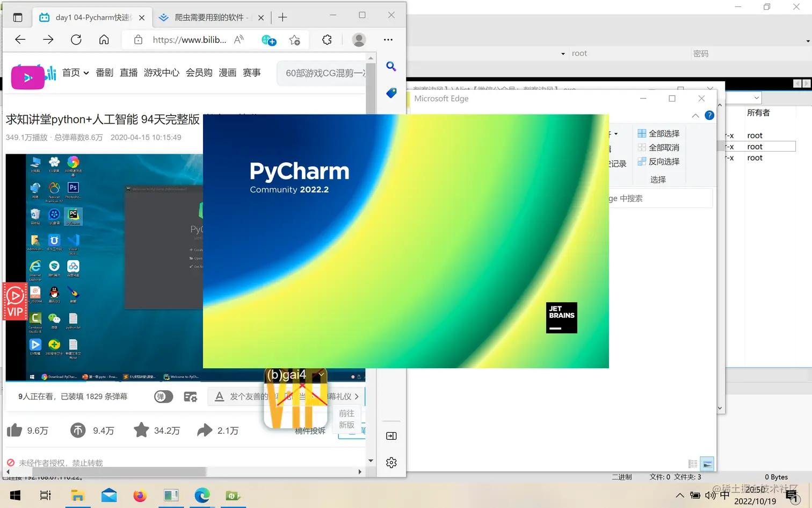The height and width of the screenshot is (508, 812).
Task: Open the 番剧 menu on bilibili
Action: tap(105, 73)
